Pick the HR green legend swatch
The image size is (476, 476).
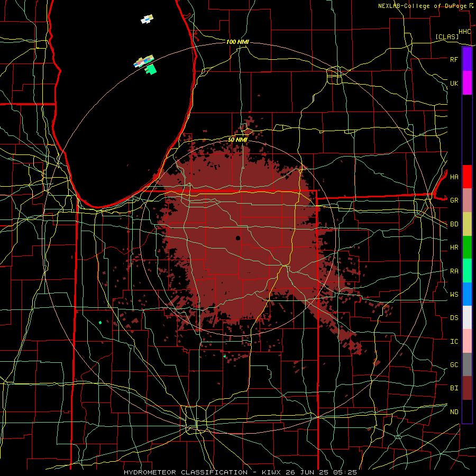click(467, 247)
